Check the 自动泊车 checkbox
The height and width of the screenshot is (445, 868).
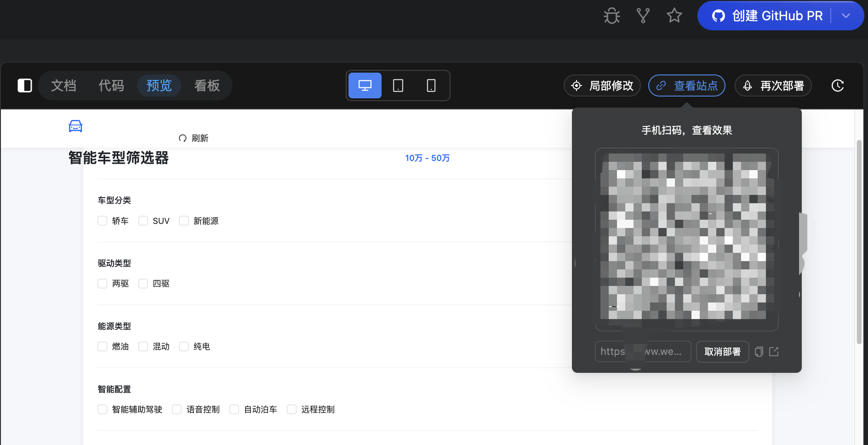[234, 409]
